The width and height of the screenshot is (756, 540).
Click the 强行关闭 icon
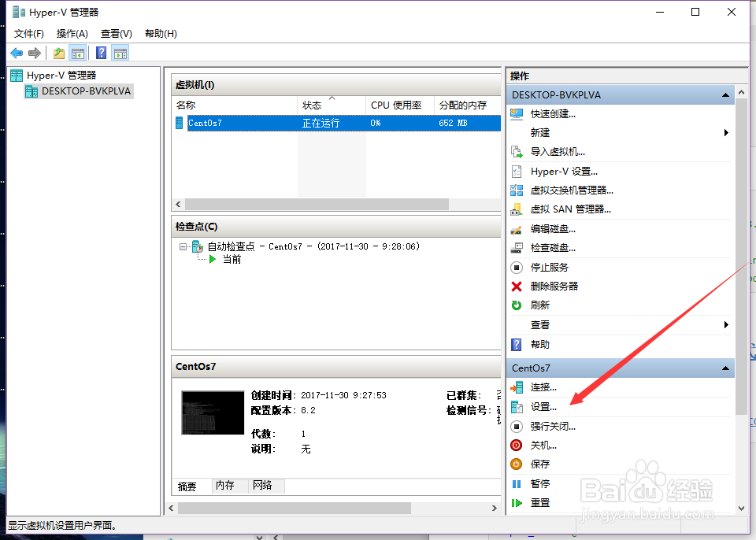[517, 426]
